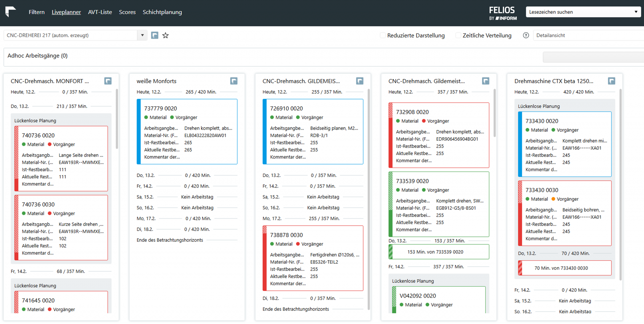The image size is (644, 324).
Task: Click the weiße Monforts column title
Action: pos(156,81)
